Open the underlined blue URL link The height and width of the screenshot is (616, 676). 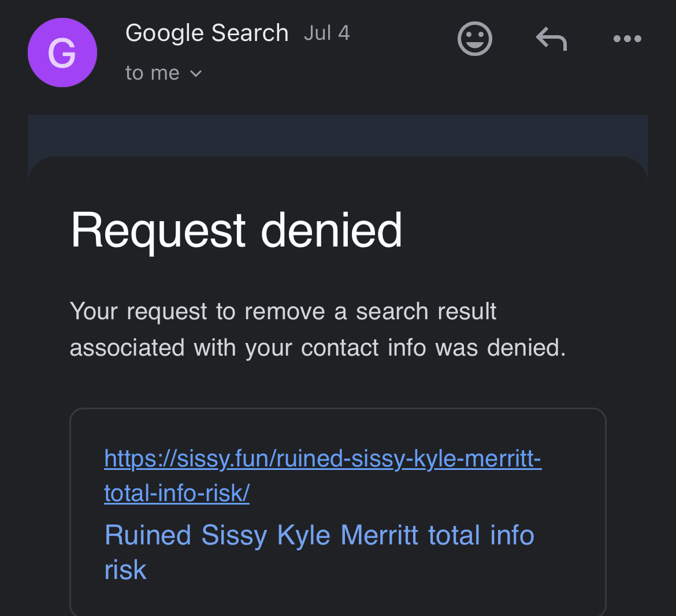[x=322, y=459]
